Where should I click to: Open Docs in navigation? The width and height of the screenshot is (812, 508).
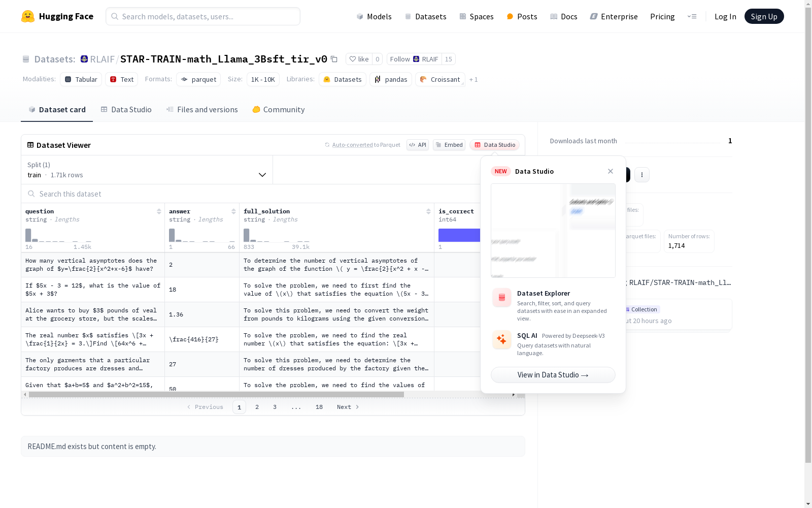pos(564,16)
